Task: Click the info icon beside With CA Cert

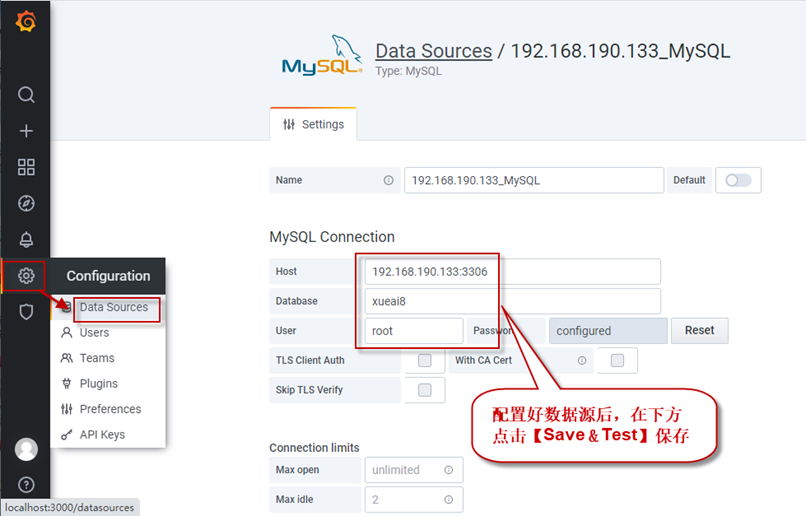Action: (582, 361)
